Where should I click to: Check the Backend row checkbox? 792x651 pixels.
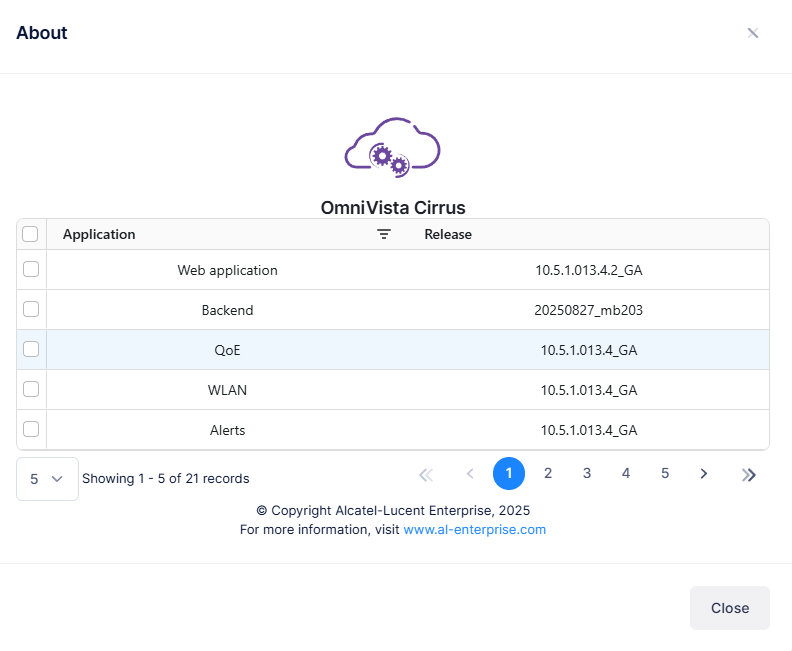(x=31, y=309)
